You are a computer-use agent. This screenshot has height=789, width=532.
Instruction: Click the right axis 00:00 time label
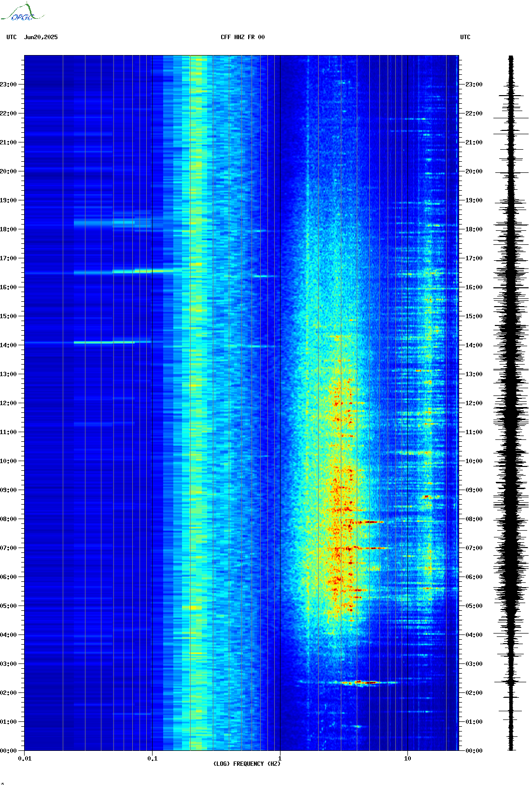pos(474,751)
